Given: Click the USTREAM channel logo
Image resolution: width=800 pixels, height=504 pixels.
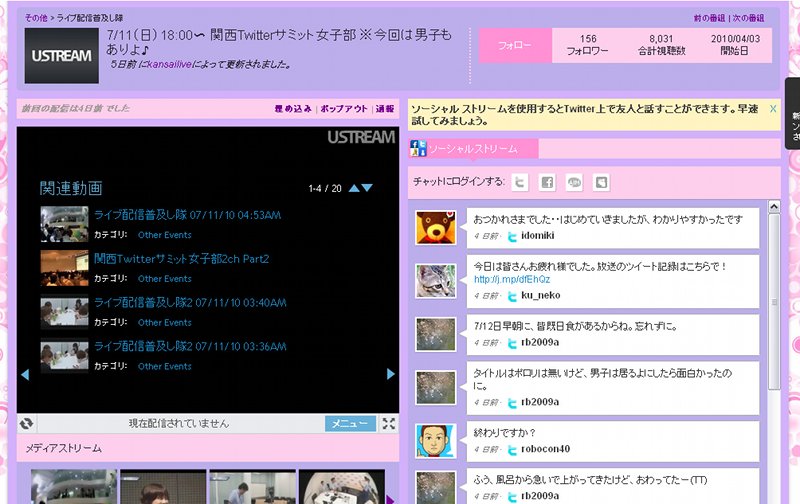Looking at the screenshot, I should click(61, 55).
